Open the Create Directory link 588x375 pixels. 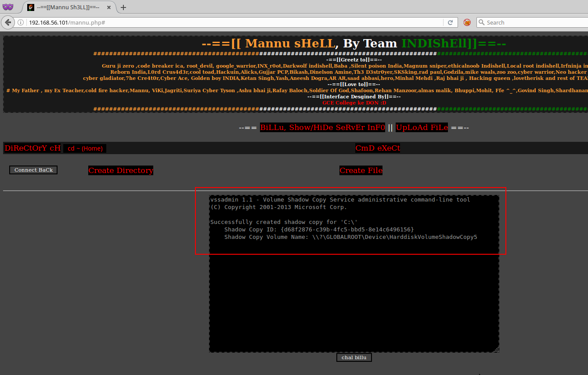[x=121, y=170]
